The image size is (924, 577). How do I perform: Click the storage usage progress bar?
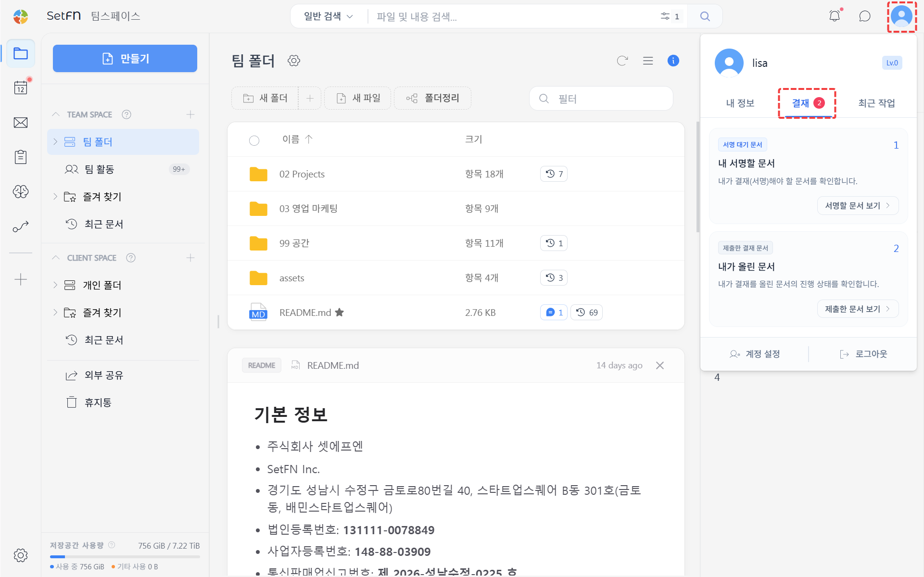click(x=125, y=557)
